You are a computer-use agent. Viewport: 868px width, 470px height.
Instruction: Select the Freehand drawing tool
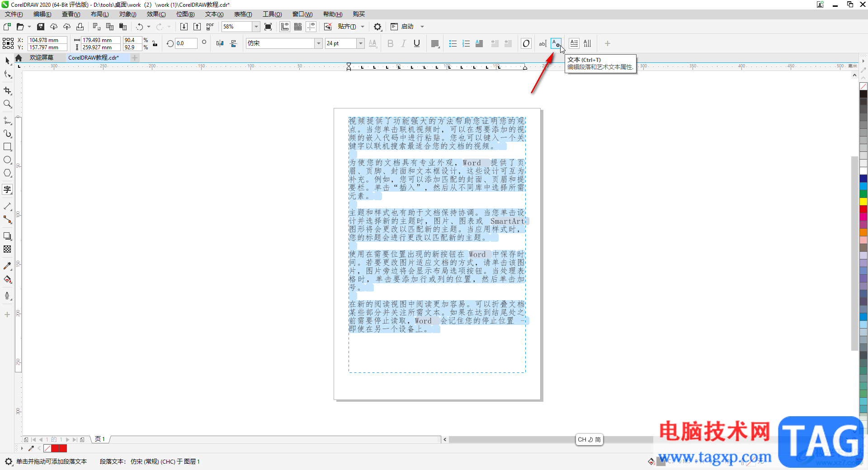(7, 121)
